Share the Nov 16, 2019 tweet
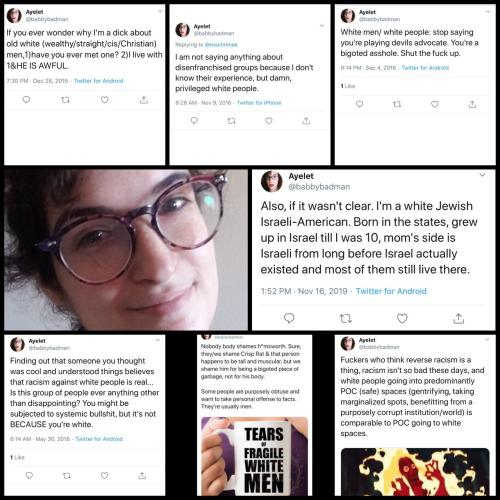 coord(459,318)
